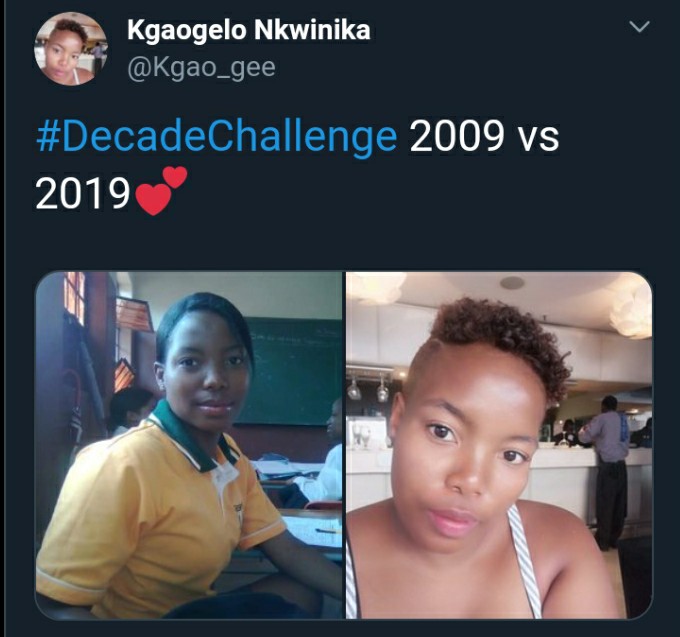680x637 pixels.
Task: Click the hanging lamps in right photo
Action: pos(368,388)
